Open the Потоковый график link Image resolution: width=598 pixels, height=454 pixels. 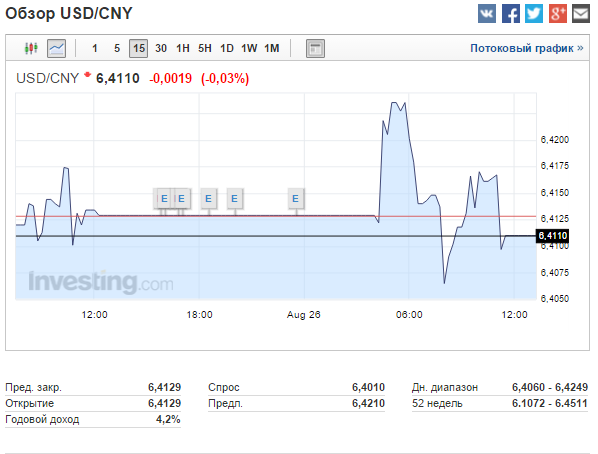tap(527, 48)
